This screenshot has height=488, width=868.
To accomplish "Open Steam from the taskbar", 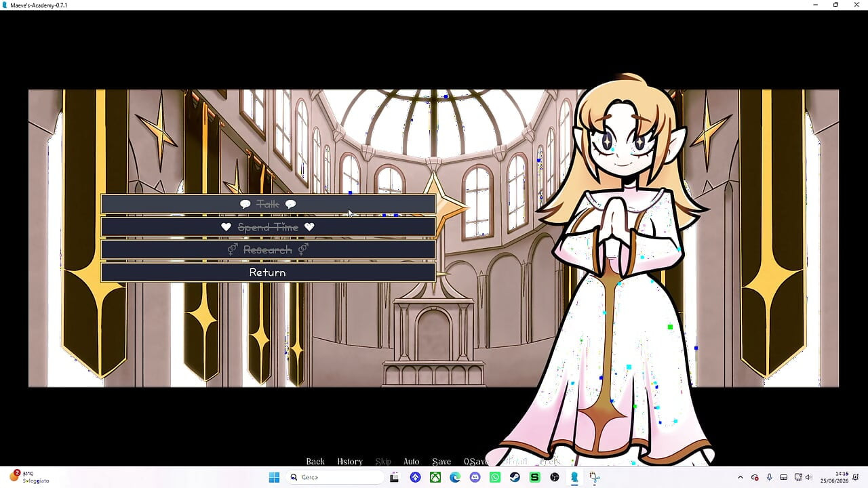I will click(515, 477).
